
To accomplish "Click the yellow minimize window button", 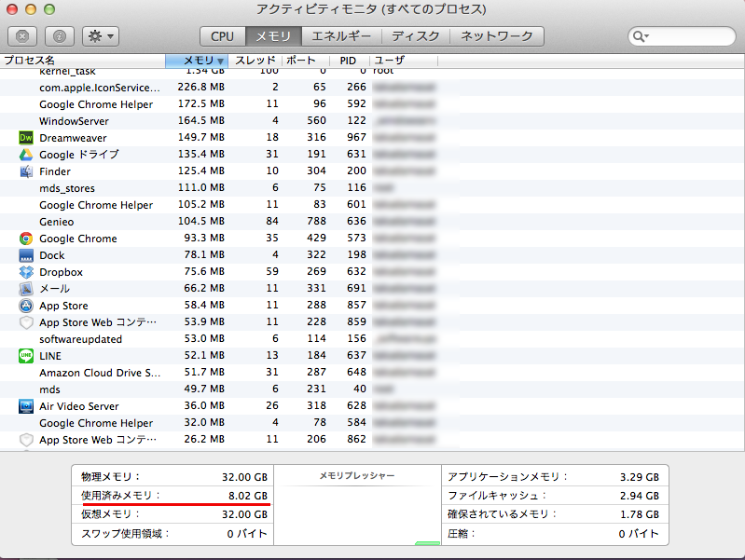I will coord(31,9).
